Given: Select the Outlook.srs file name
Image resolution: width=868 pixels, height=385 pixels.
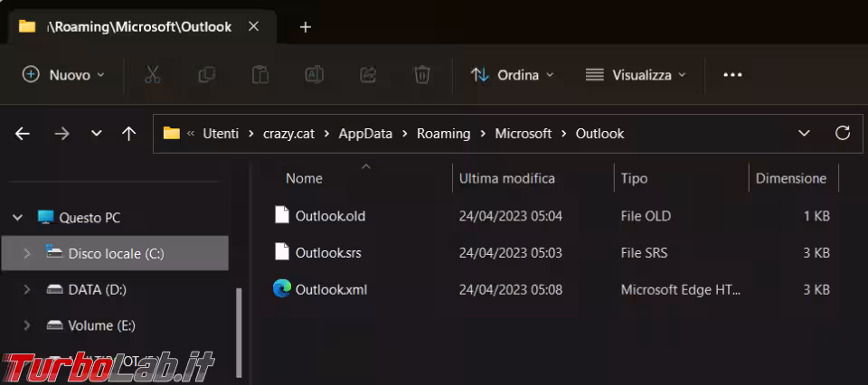Looking at the screenshot, I should 328,253.
